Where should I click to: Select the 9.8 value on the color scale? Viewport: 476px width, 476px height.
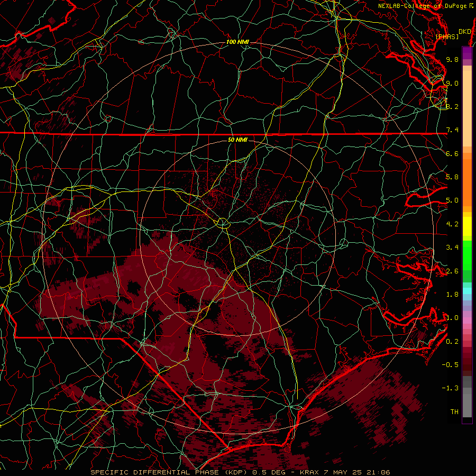452,59
